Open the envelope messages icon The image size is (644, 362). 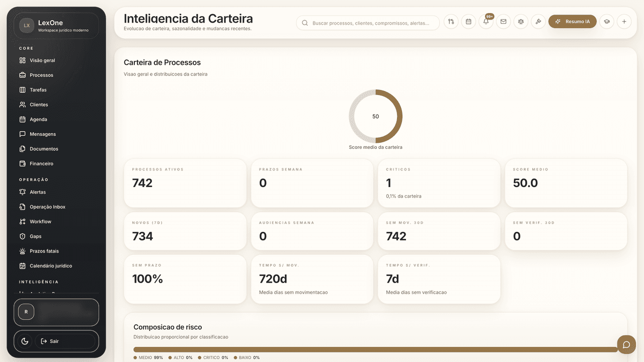tap(503, 22)
